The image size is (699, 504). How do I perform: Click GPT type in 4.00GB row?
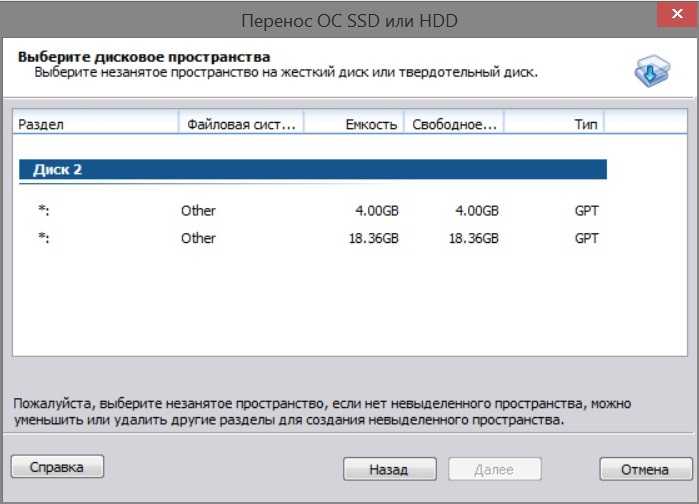(x=587, y=210)
